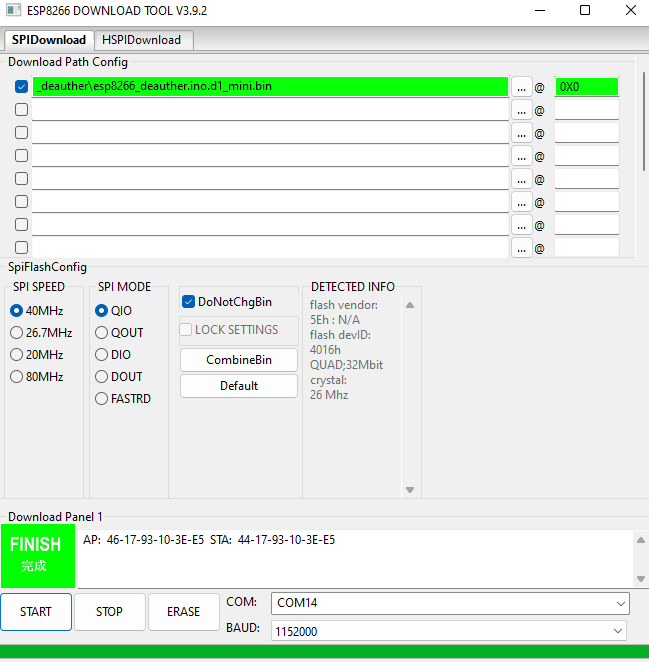649x662 pixels.
Task: Open the COM port dropdown showing COM14
Action: pos(450,603)
